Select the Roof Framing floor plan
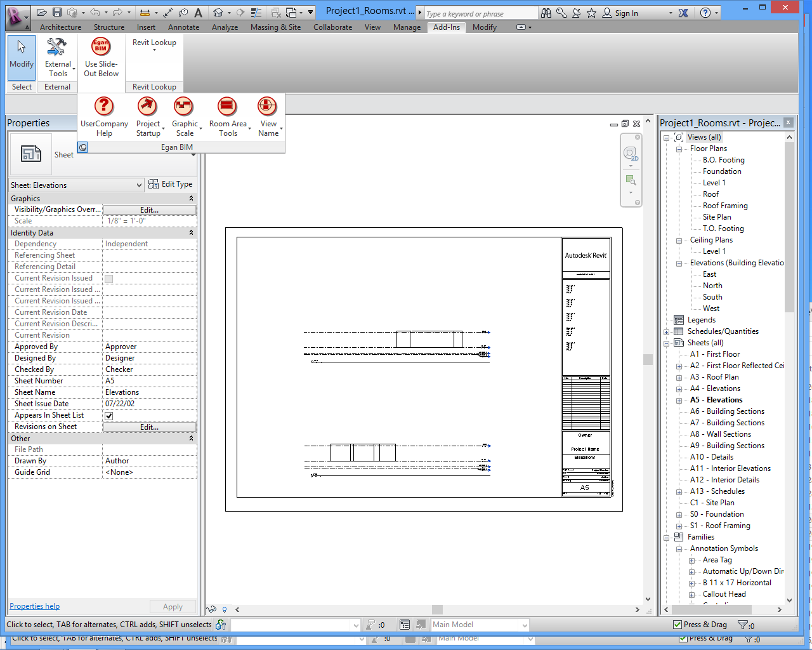This screenshot has width=812, height=650. point(725,206)
